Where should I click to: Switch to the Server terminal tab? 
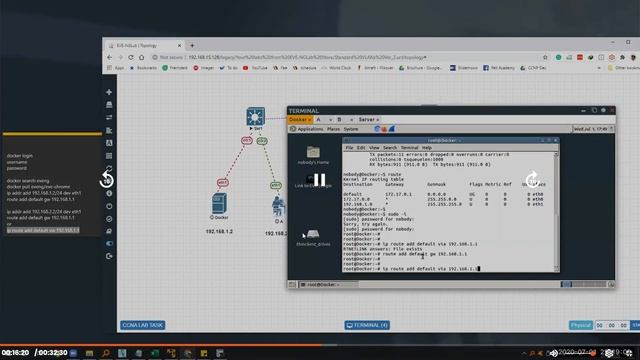click(369, 120)
